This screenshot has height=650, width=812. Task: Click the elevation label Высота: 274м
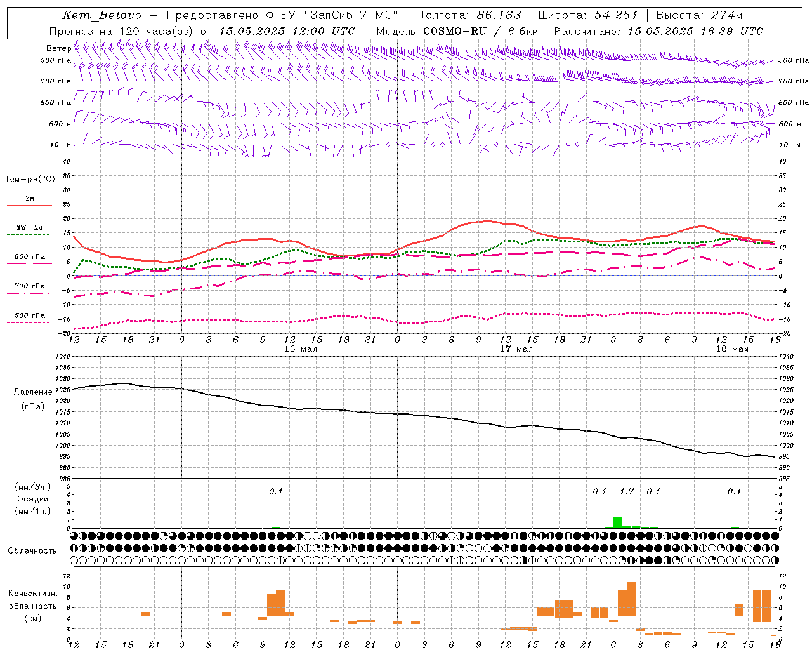pos(699,15)
